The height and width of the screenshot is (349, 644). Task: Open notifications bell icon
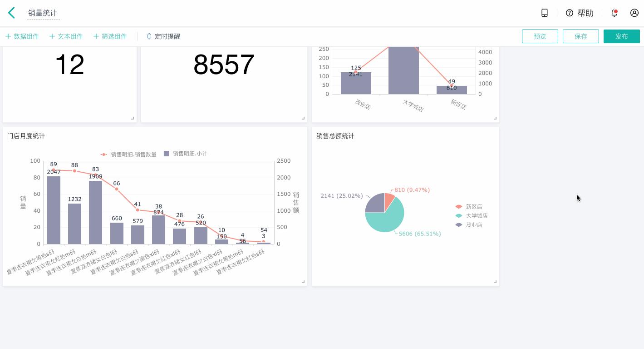click(615, 13)
